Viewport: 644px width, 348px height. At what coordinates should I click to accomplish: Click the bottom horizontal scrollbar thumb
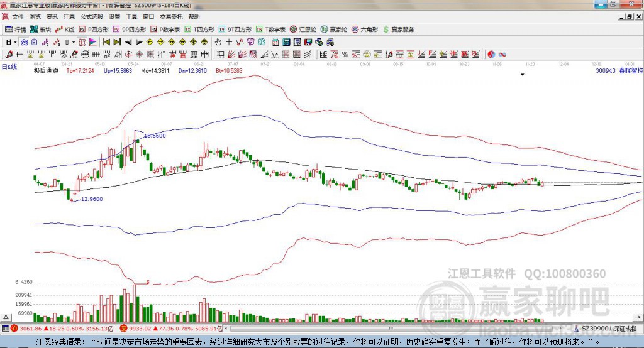click(x=391, y=329)
